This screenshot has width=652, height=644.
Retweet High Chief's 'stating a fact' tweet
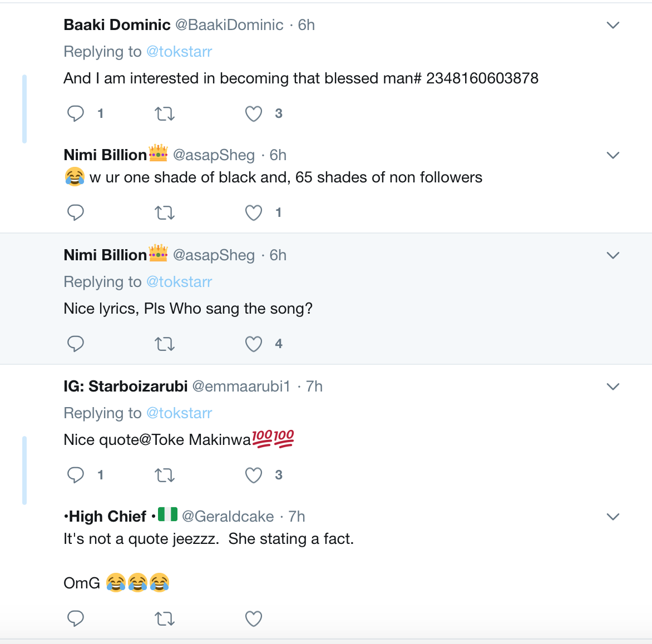tap(165, 619)
